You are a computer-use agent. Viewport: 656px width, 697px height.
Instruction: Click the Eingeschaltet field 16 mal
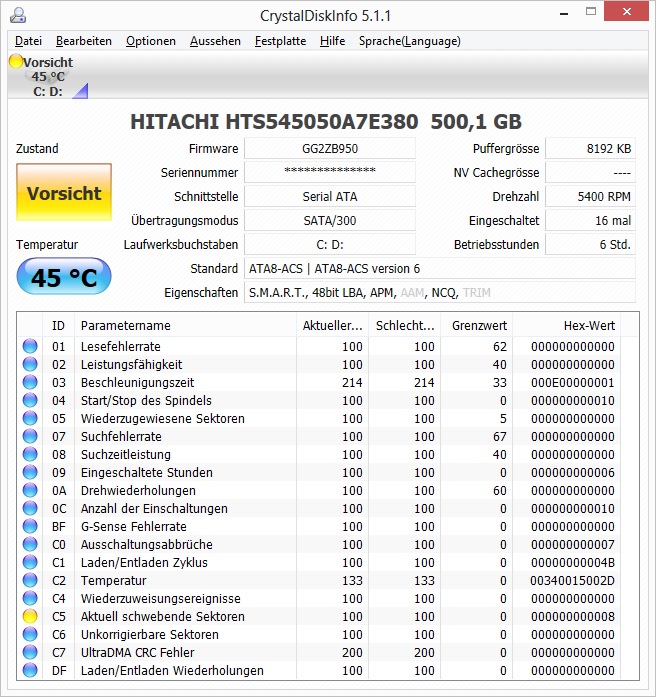click(590, 220)
